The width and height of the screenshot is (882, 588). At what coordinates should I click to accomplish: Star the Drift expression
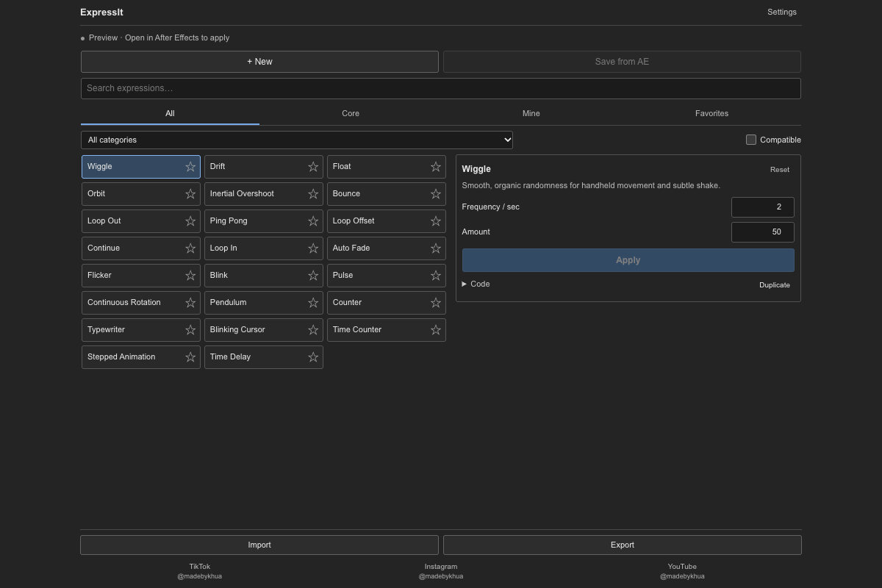313,167
